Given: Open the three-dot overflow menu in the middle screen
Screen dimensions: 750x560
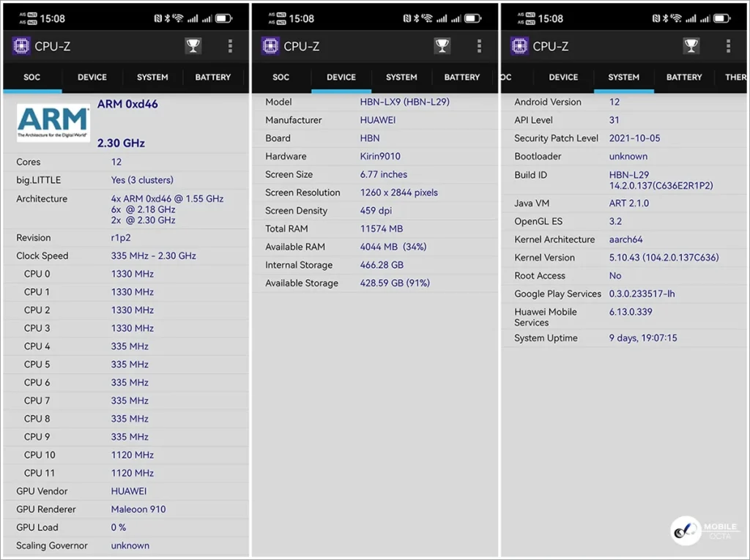Looking at the screenshot, I should (479, 46).
